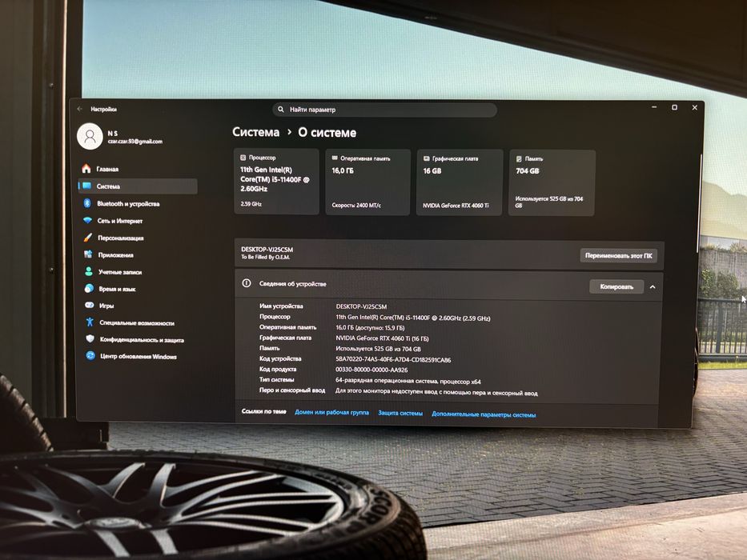Click Переименовать этот ПК button
747x560 pixels.
click(618, 256)
